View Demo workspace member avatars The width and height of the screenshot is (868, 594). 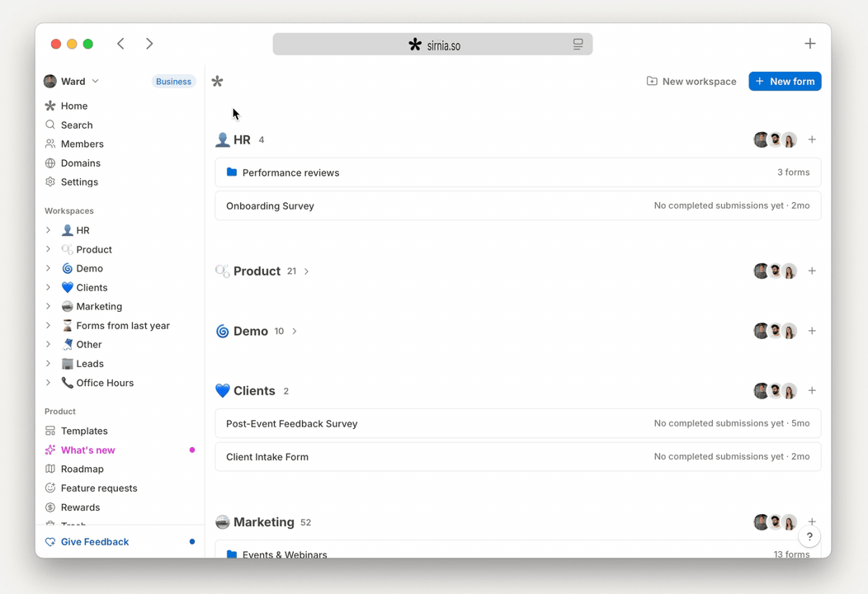pyautogui.click(x=775, y=331)
